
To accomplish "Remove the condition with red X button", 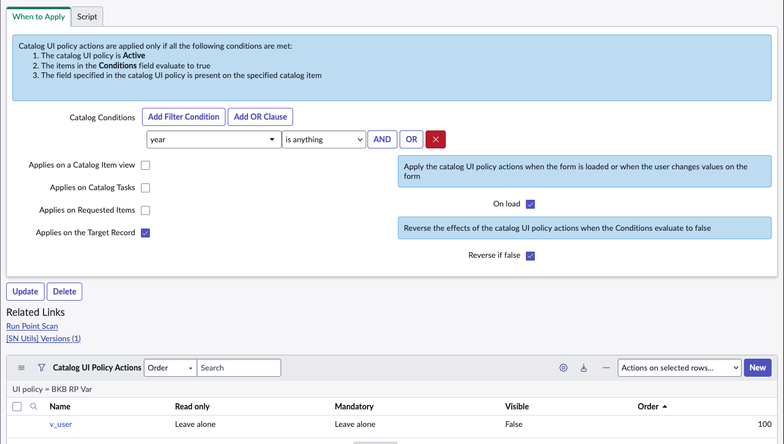I will click(x=436, y=140).
